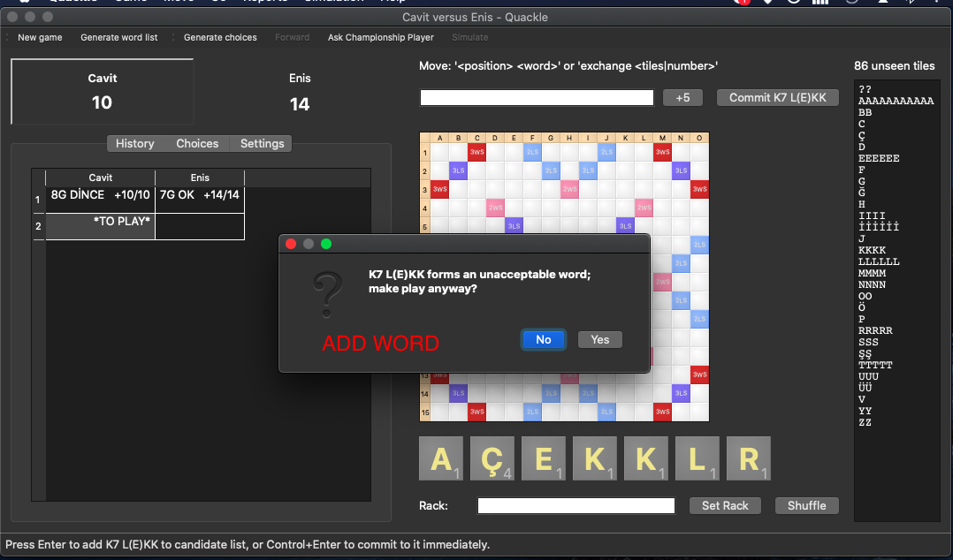Switch to the Choices tab
The image size is (953, 560).
pyautogui.click(x=196, y=143)
